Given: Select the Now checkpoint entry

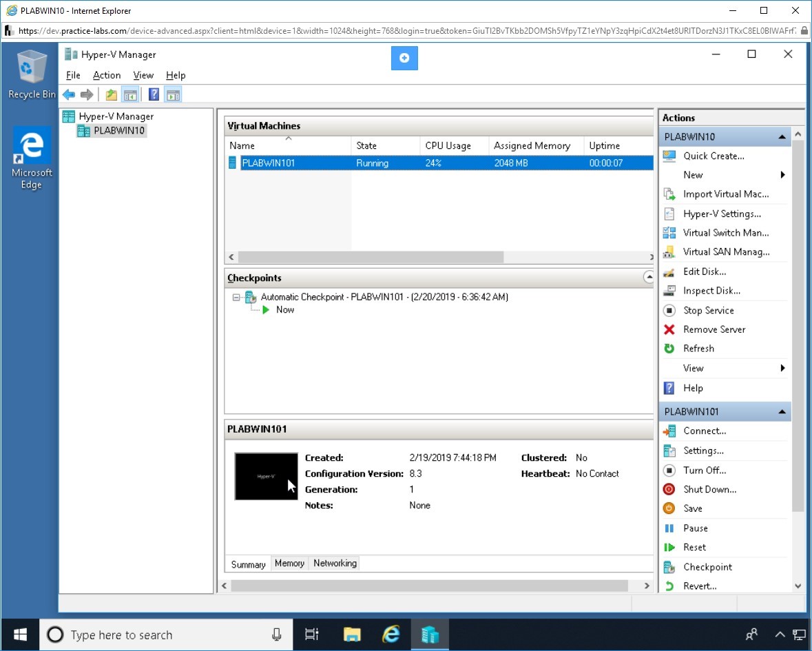Looking at the screenshot, I should pyautogui.click(x=285, y=310).
